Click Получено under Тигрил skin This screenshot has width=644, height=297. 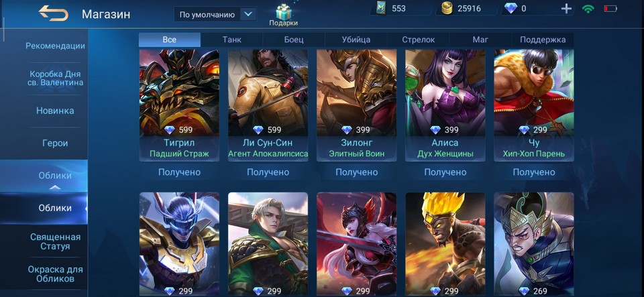point(180,172)
